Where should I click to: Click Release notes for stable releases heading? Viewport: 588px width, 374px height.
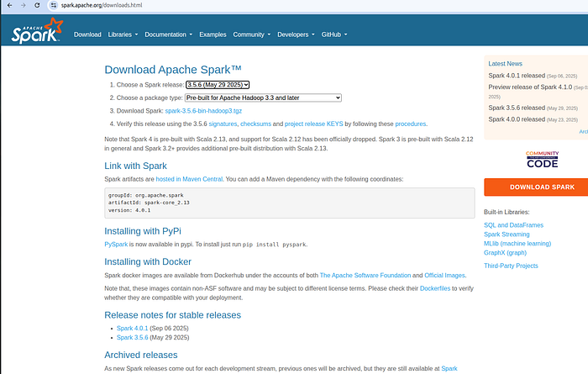pyautogui.click(x=172, y=315)
